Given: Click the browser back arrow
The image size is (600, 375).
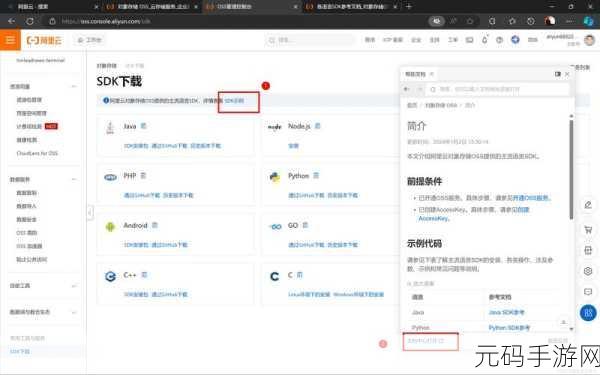Looking at the screenshot, I should (x=11, y=21).
